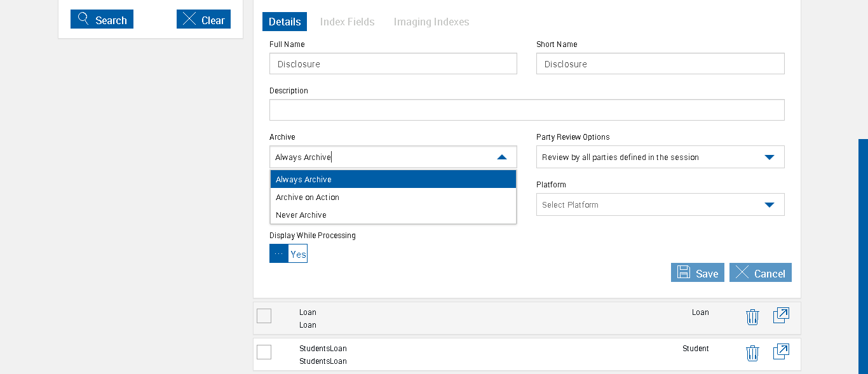Delete the StudentsLoan row with trash icon
868x374 pixels.
(752, 353)
